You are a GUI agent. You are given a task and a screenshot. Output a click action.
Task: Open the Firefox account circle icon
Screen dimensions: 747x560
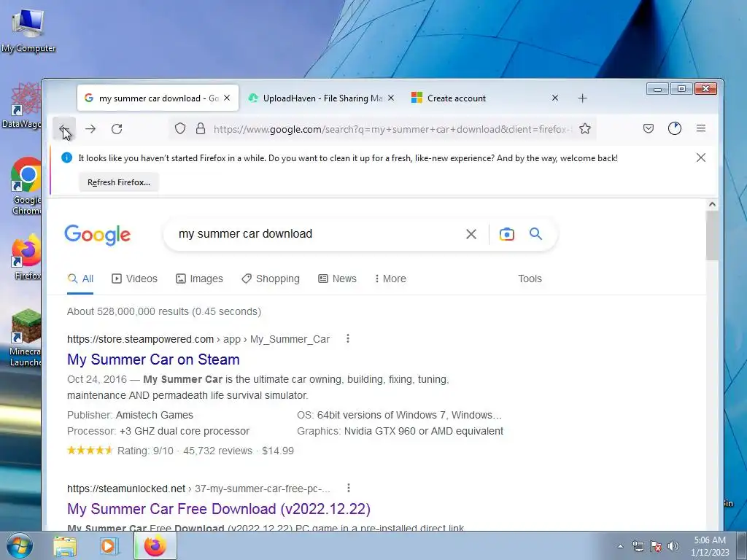tap(675, 128)
